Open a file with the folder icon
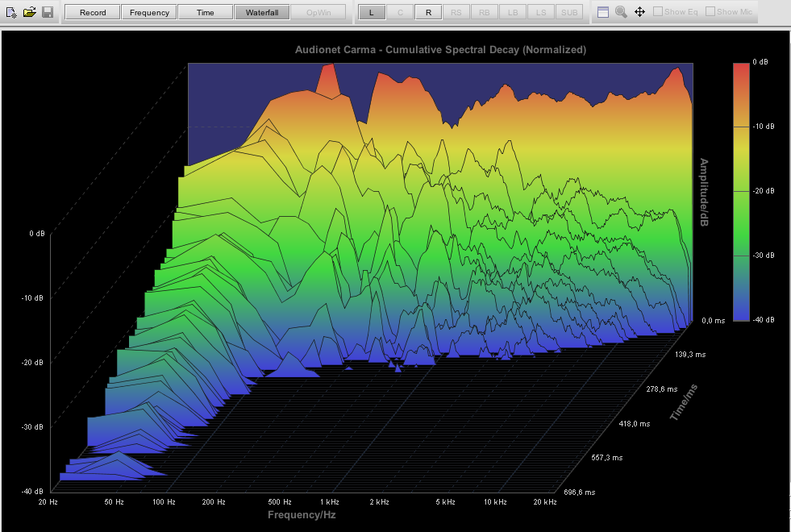 click(x=29, y=12)
